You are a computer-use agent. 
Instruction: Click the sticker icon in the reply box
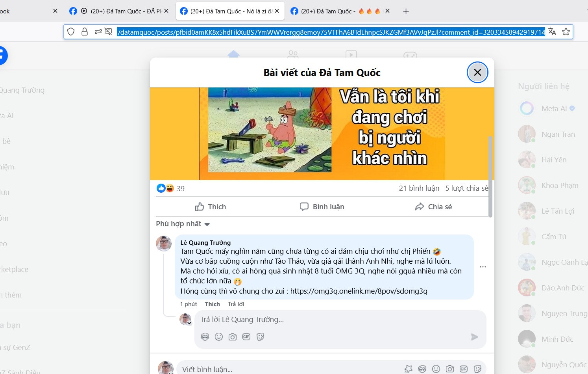(x=260, y=337)
